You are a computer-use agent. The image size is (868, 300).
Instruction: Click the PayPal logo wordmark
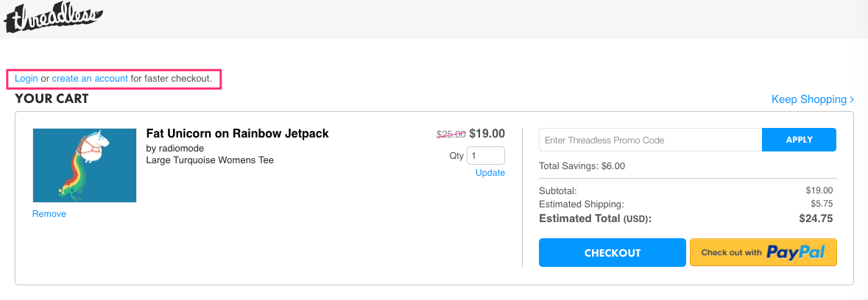795,253
